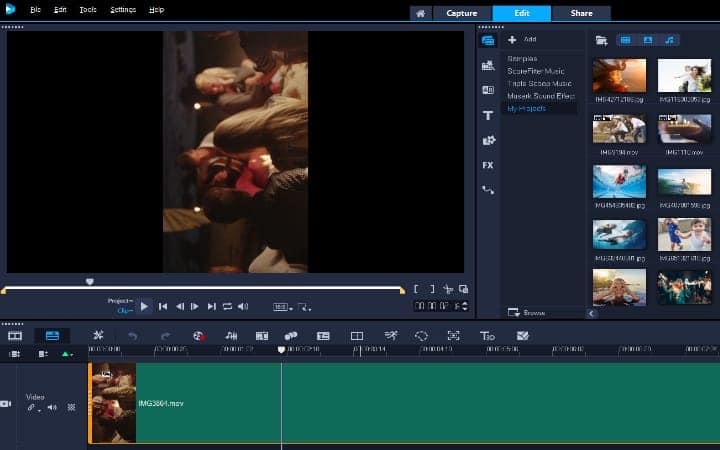
Task: Mute the Video track audio
Action: click(x=52, y=408)
